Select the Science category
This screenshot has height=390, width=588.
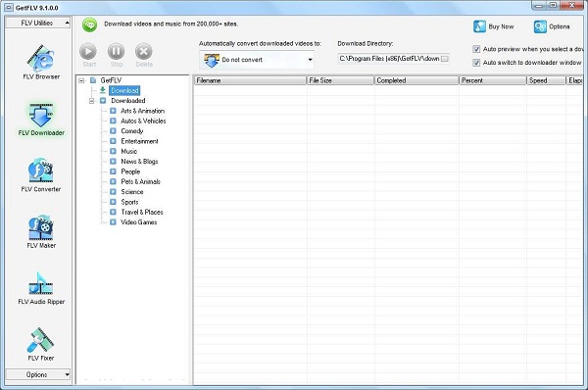(x=132, y=192)
